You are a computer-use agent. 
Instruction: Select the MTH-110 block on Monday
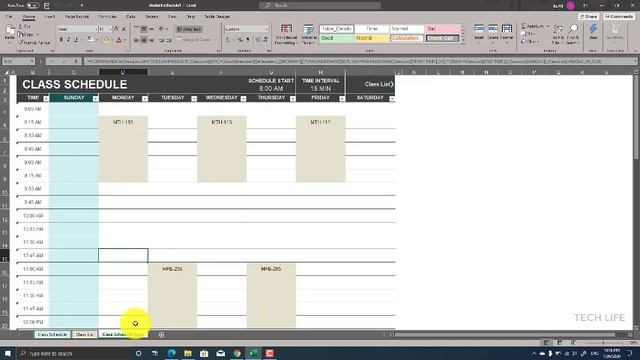123,149
